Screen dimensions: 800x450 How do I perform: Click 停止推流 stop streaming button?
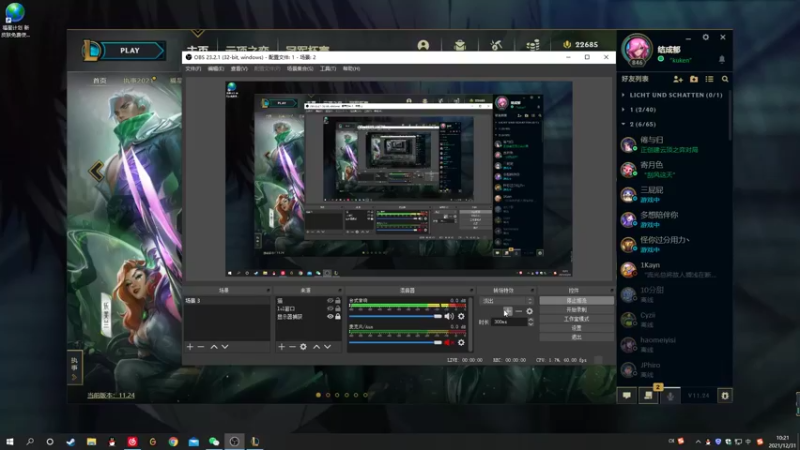pos(577,301)
